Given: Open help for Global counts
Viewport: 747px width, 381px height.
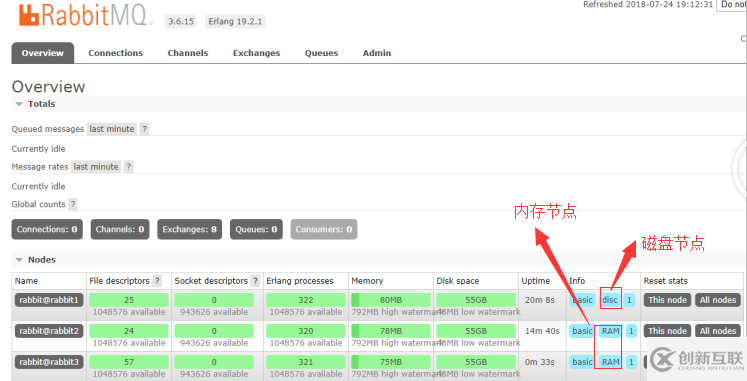Looking at the screenshot, I should click(73, 204).
